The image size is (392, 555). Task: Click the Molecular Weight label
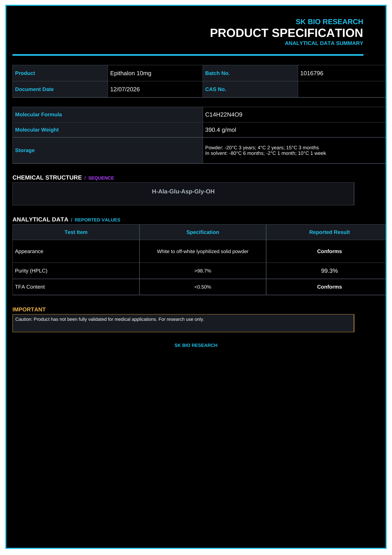coord(37,130)
